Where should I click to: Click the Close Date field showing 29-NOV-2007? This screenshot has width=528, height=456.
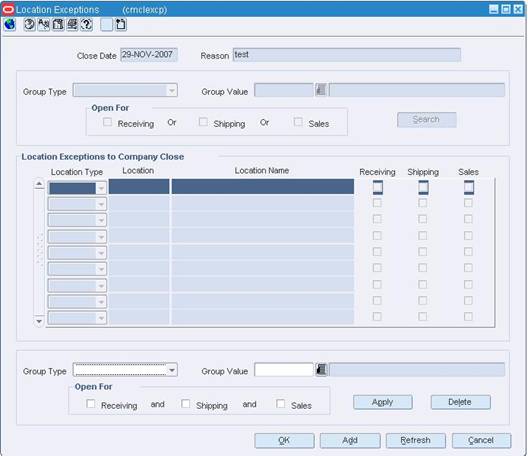(x=149, y=55)
